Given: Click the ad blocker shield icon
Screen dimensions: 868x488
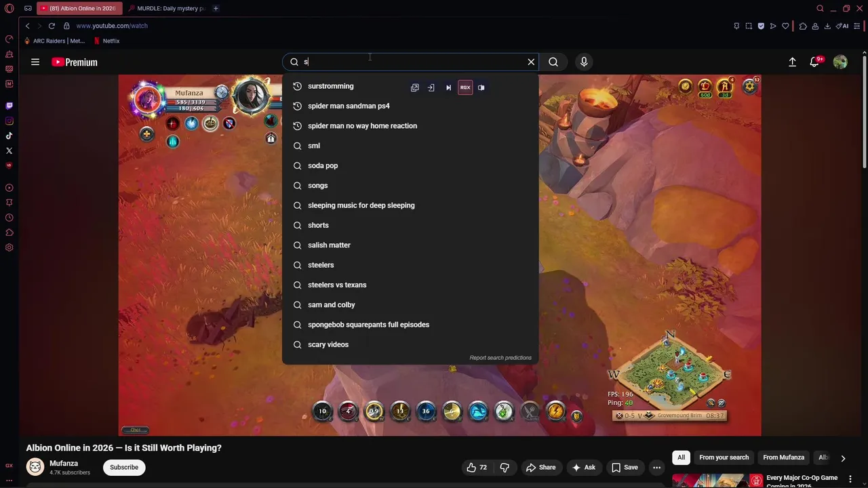Looking at the screenshot, I should [x=761, y=26].
